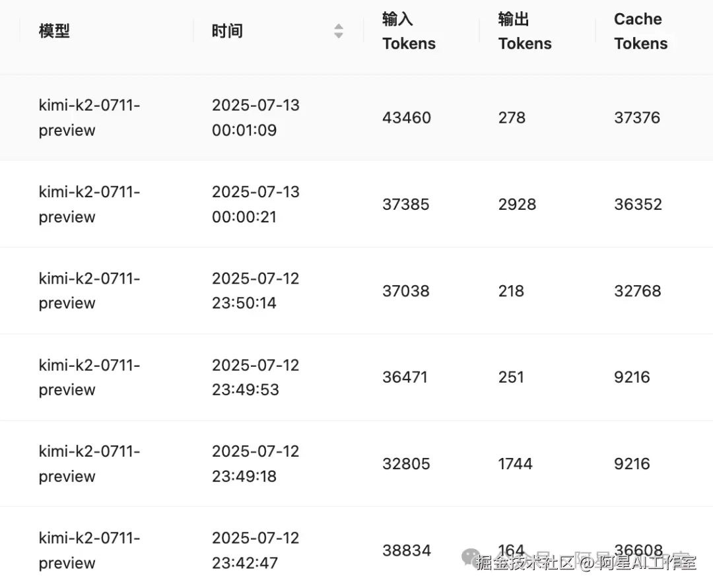This screenshot has height=588, width=713.
Task: Click the 时间 column header
Action: click(227, 31)
